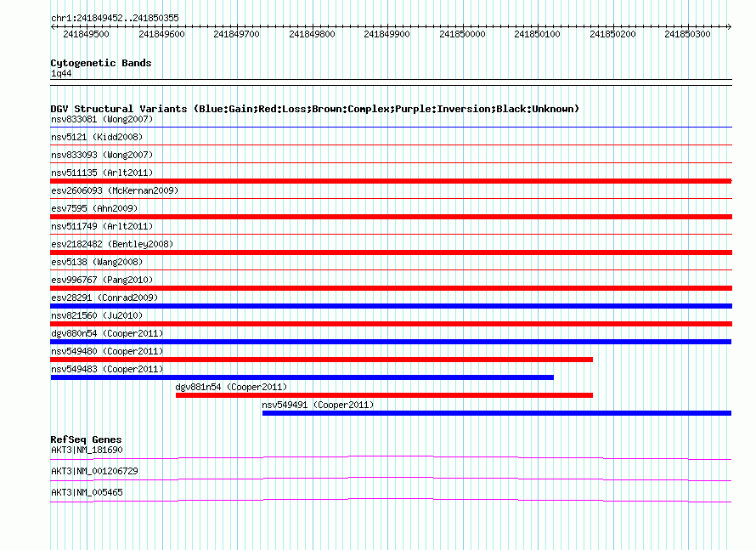
Task: Click the red bar below dgv881n54
Action: (384, 395)
